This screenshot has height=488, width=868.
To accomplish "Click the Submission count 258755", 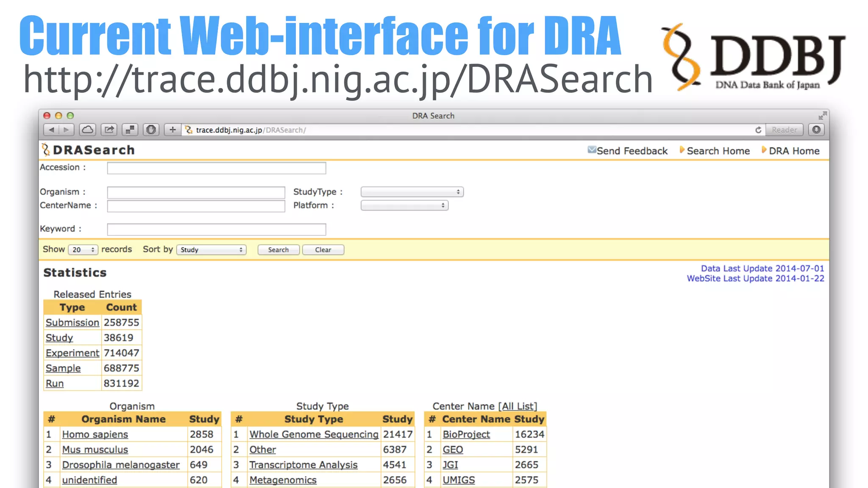I will click(x=121, y=322).
